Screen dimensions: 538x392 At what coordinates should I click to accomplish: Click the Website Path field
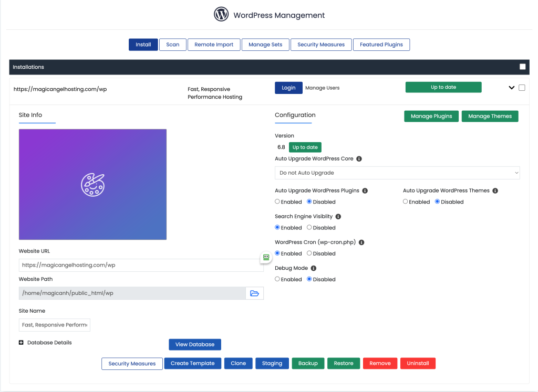pos(132,293)
